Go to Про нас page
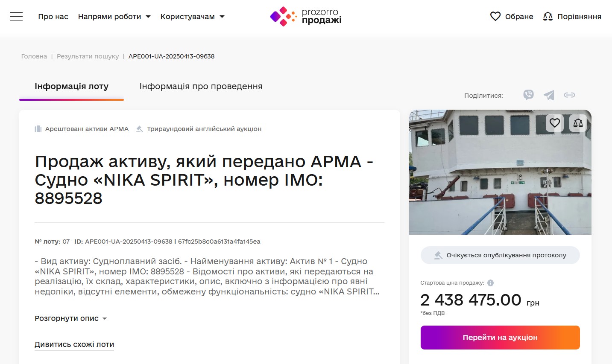The width and height of the screenshot is (612, 364). click(53, 17)
